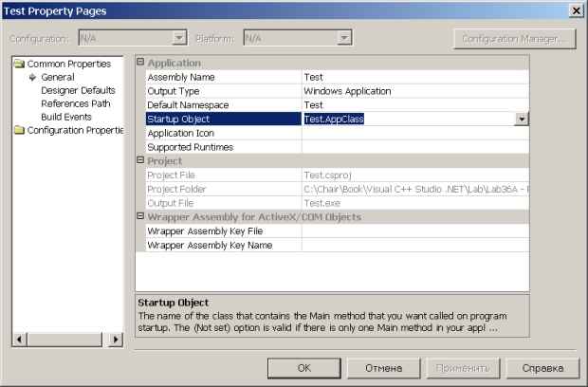
Task: Collapse Wrapper Assembly for ActiveX/COM Objects section
Action: (141, 217)
